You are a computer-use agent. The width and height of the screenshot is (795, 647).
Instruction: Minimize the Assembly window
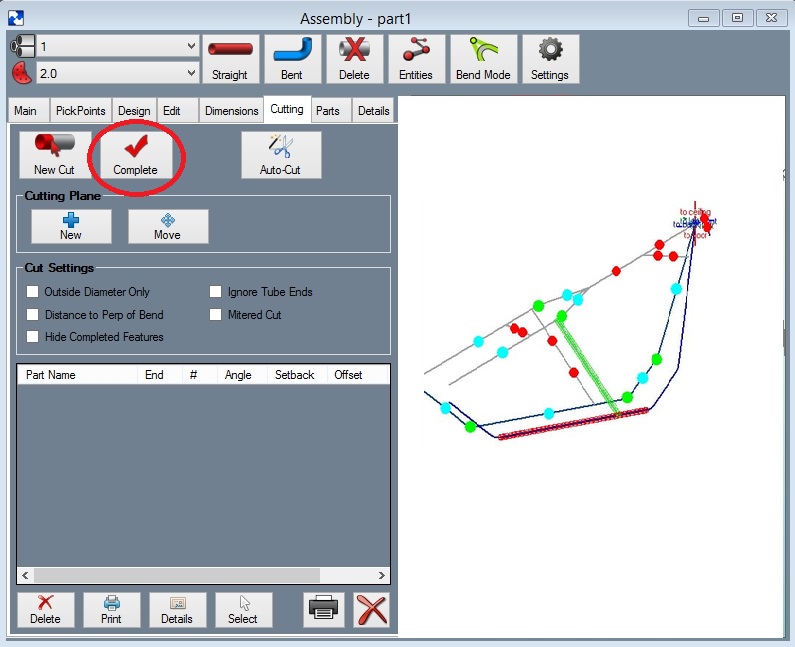[704, 18]
